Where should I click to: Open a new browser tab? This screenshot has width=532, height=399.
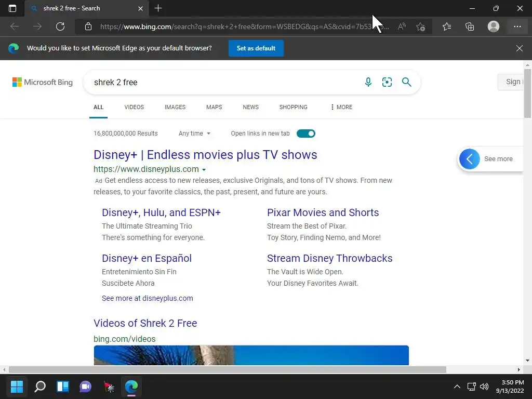point(158,8)
